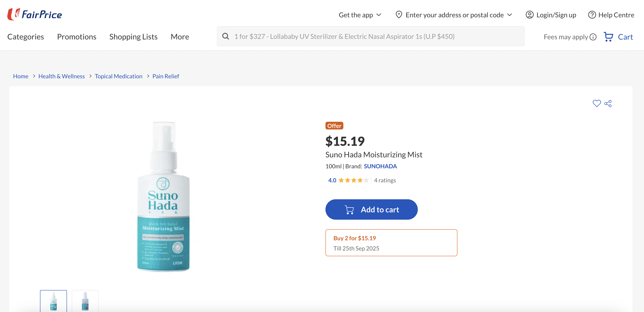
Task: Open the Categories menu
Action: [26, 37]
